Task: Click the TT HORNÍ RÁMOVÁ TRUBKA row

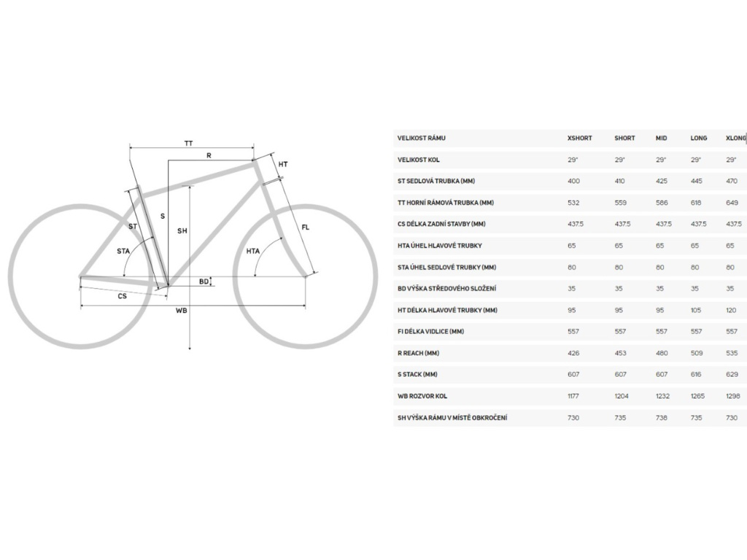Action: click(x=446, y=203)
